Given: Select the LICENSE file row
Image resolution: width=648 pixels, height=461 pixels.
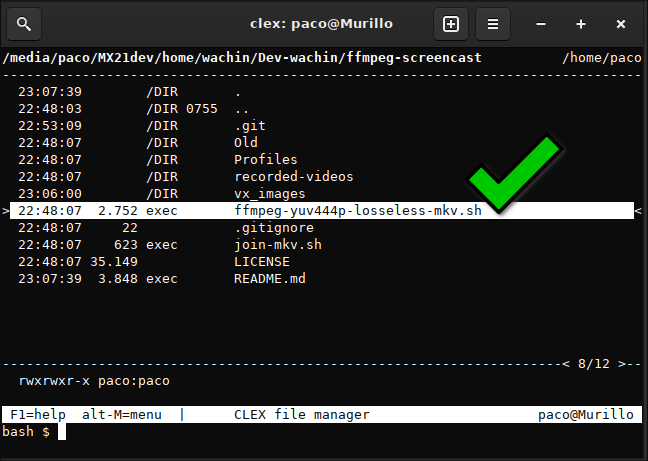Looking at the screenshot, I should tap(322, 261).
